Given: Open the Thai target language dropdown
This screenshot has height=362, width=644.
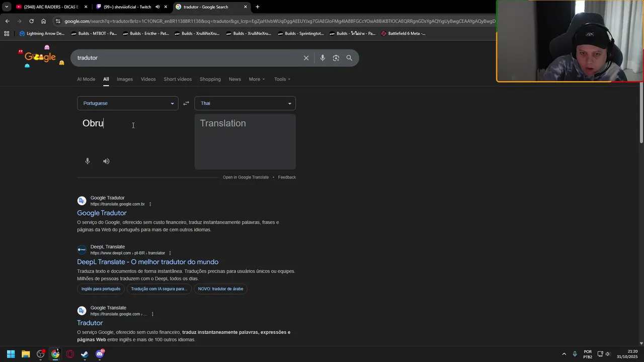Looking at the screenshot, I should [245, 103].
